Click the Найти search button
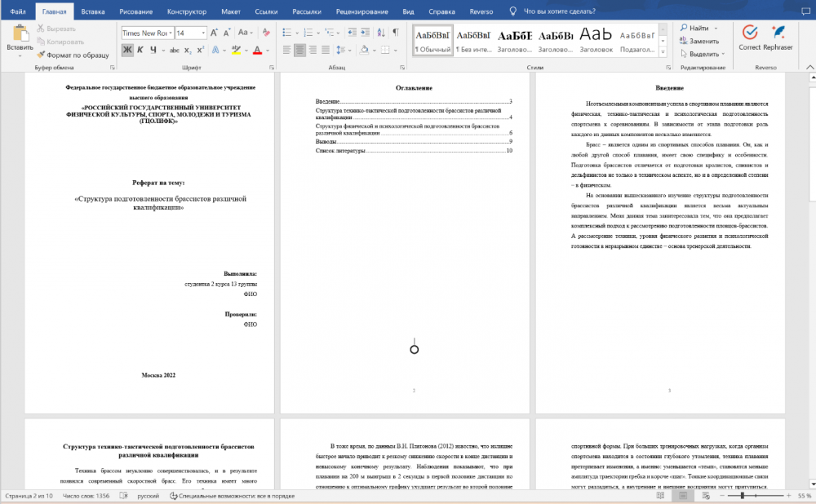The width and height of the screenshot is (816, 504). [x=694, y=28]
